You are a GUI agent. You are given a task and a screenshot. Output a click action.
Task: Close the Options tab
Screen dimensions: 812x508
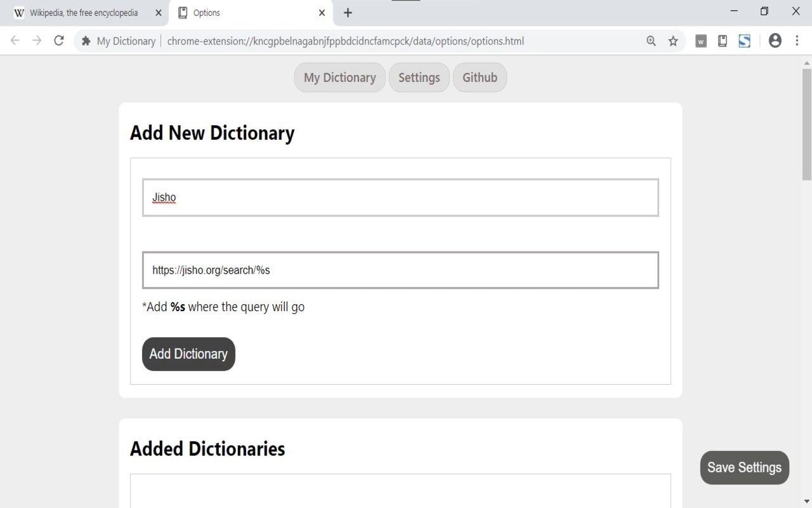(x=322, y=13)
